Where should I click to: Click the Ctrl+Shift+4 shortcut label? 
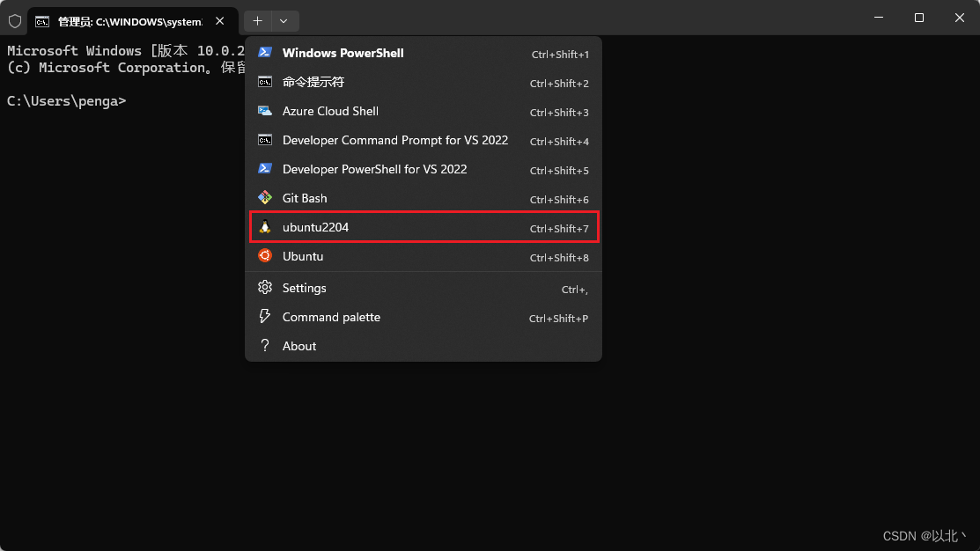click(559, 141)
